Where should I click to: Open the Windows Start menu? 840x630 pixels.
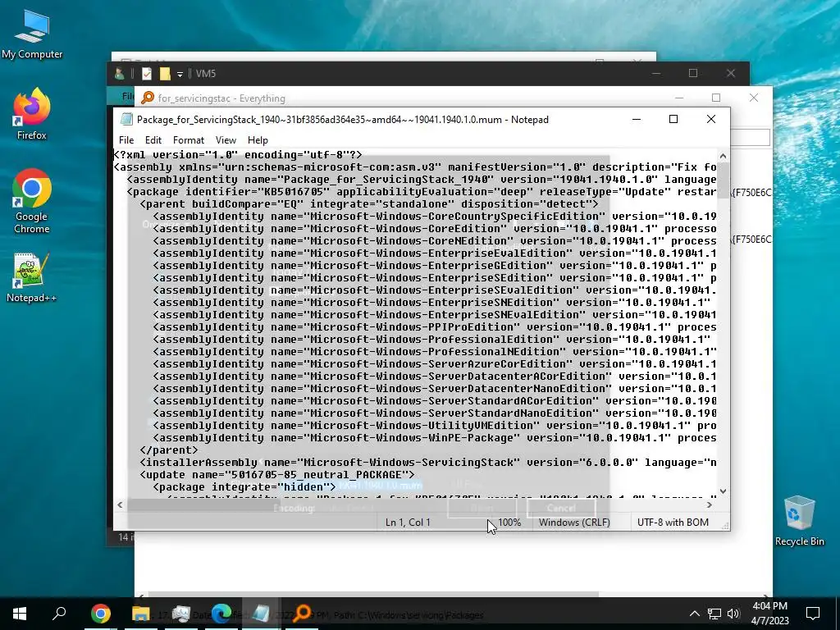point(20,614)
